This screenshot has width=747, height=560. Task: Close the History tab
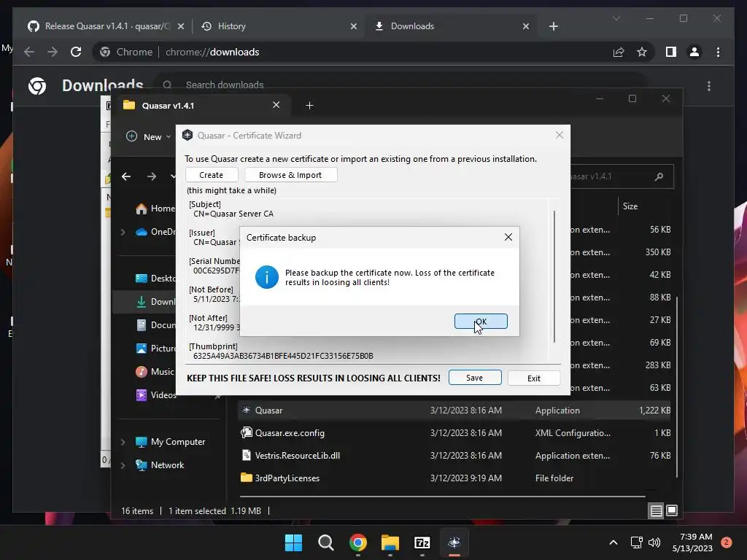coord(354,26)
